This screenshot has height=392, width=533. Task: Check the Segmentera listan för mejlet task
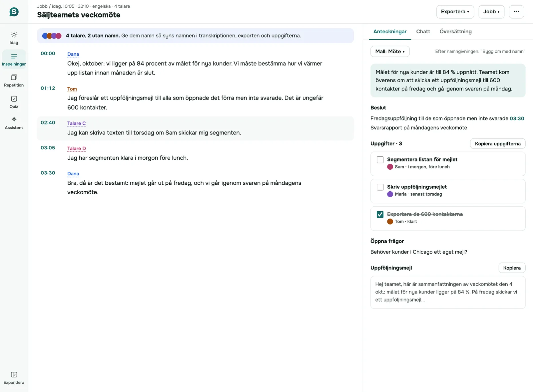pyautogui.click(x=380, y=160)
